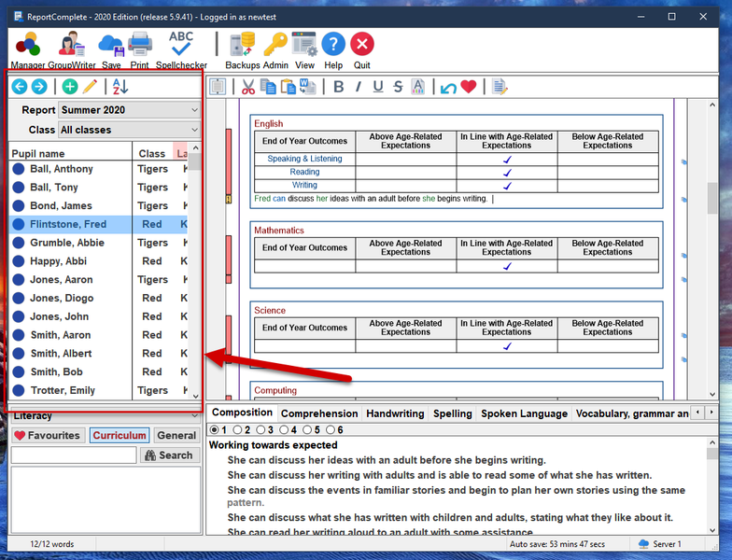Click the document notes icon in the editor toolbar
The height and width of the screenshot is (560, 732).
[500, 87]
